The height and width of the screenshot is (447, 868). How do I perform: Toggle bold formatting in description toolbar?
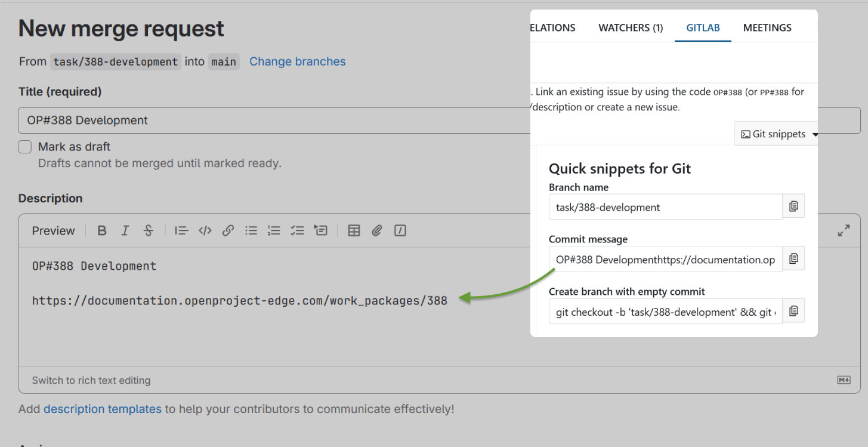[102, 231]
